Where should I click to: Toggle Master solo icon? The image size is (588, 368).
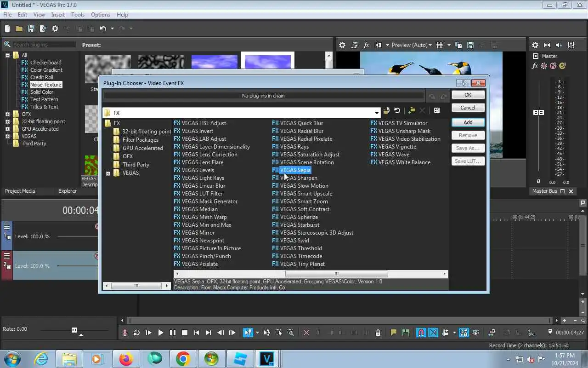[563, 66]
